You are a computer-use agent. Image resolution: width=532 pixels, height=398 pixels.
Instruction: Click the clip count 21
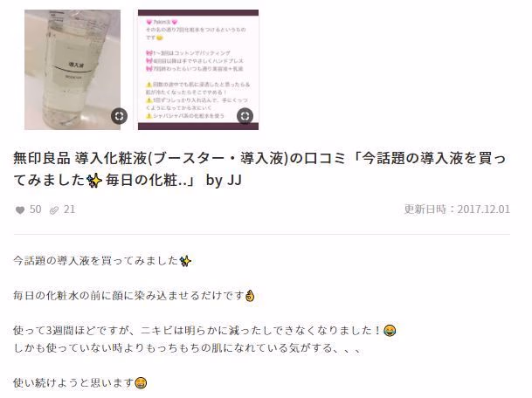click(70, 209)
